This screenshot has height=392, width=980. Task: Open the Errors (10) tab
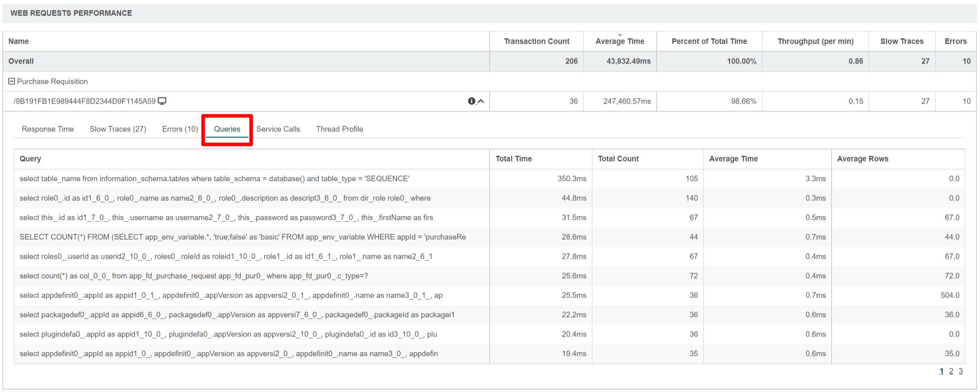pyautogui.click(x=180, y=129)
